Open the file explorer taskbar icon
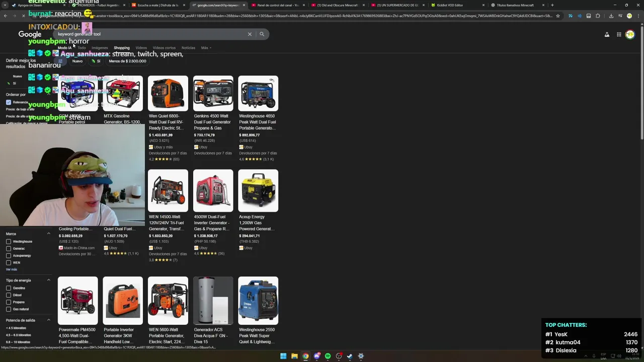 tap(294, 356)
